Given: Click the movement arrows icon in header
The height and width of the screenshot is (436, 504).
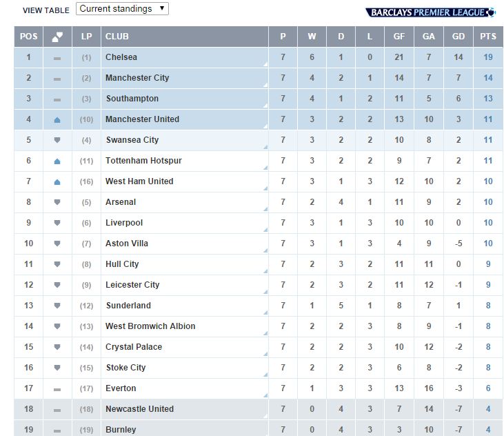Looking at the screenshot, I should (57, 37).
